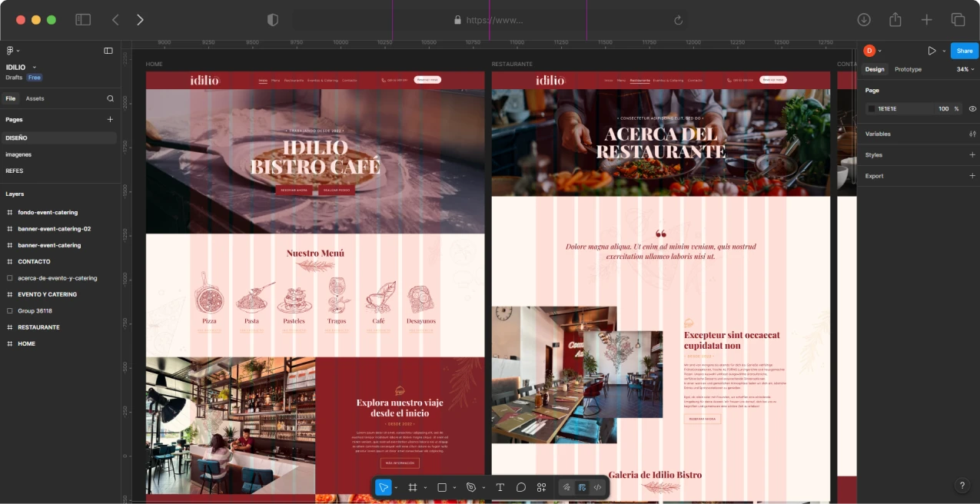Click the user avatar D
This screenshot has height=504, width=980.
point(869,51)
